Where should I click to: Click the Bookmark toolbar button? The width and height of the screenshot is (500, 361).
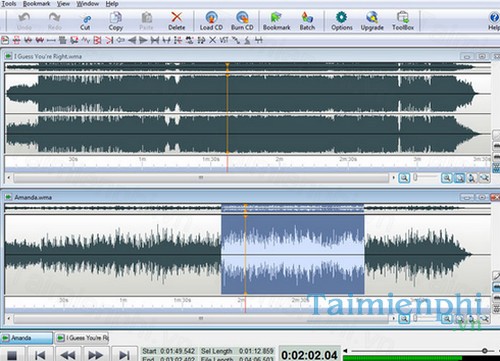click(x=276, y=21)
